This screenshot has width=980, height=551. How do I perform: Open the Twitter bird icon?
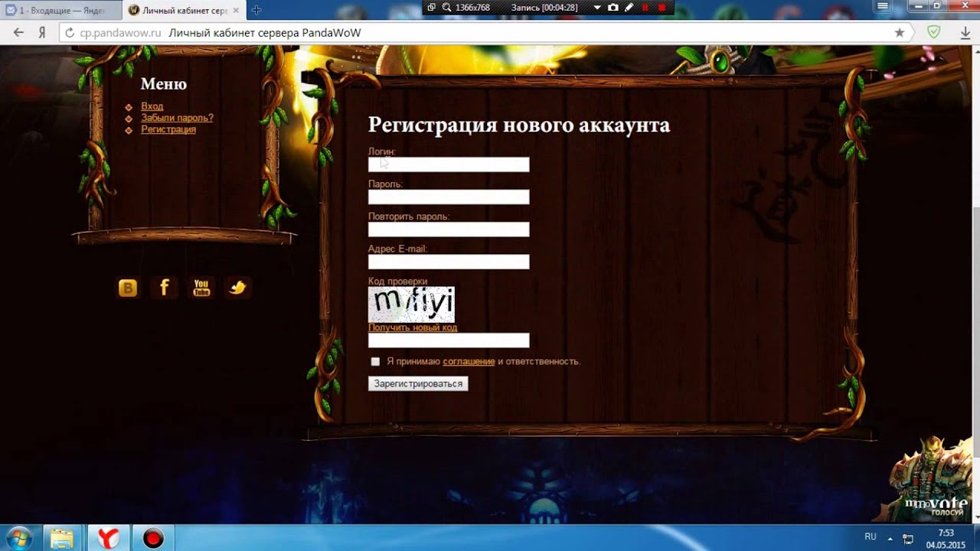click(238, 288)
